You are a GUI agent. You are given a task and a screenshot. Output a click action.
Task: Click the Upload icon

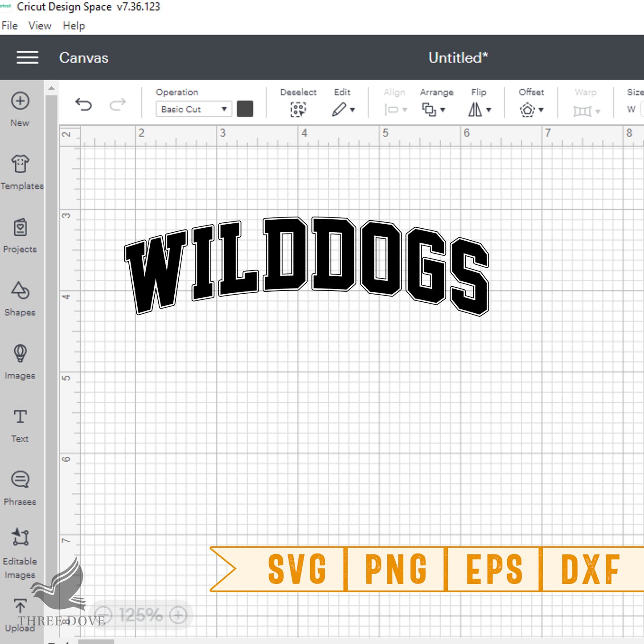(x=20, y=606)
